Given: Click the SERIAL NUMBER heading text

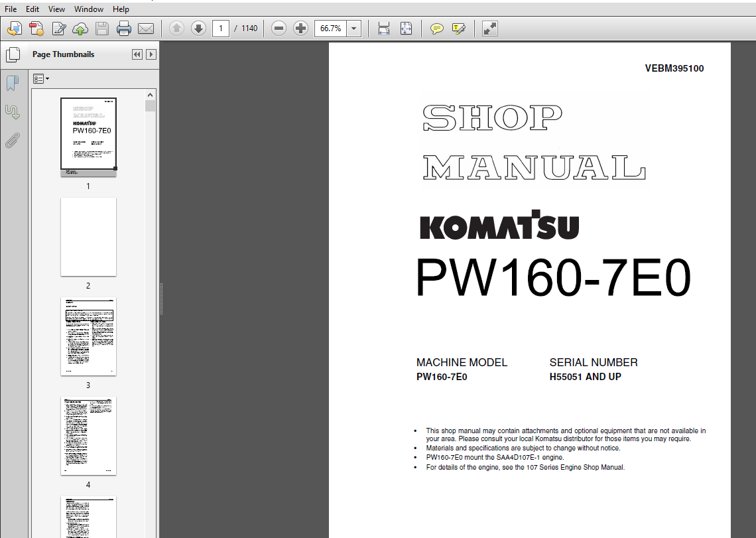Looking at the screenshot, I should pyautogui.click(x=594, y=362).
